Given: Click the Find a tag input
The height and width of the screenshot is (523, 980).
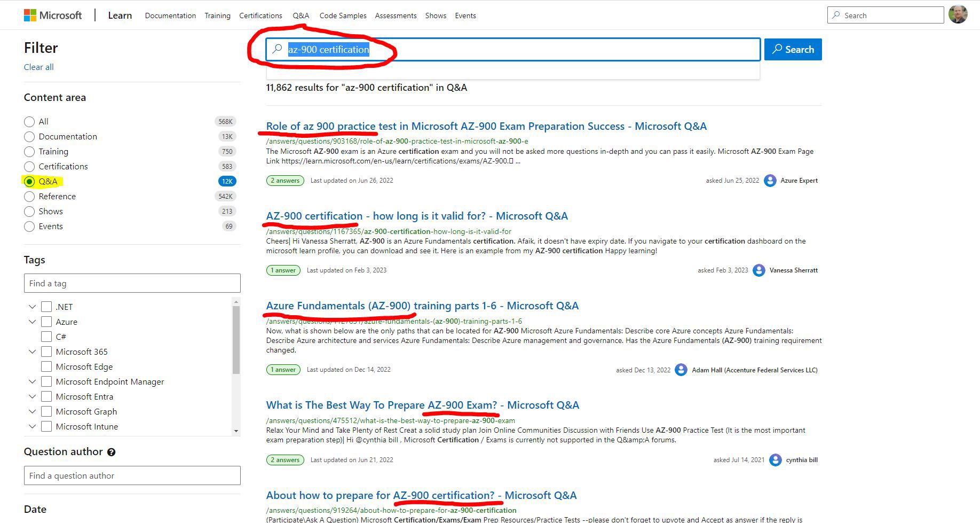Looking at the screenshot, I should click(132, 283).
